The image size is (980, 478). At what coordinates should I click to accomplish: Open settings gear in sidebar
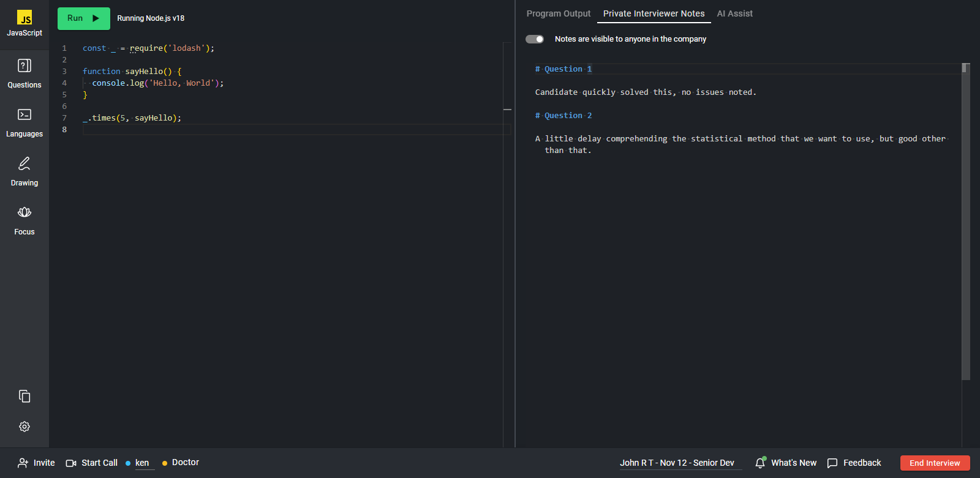click(x=24, y=427)
